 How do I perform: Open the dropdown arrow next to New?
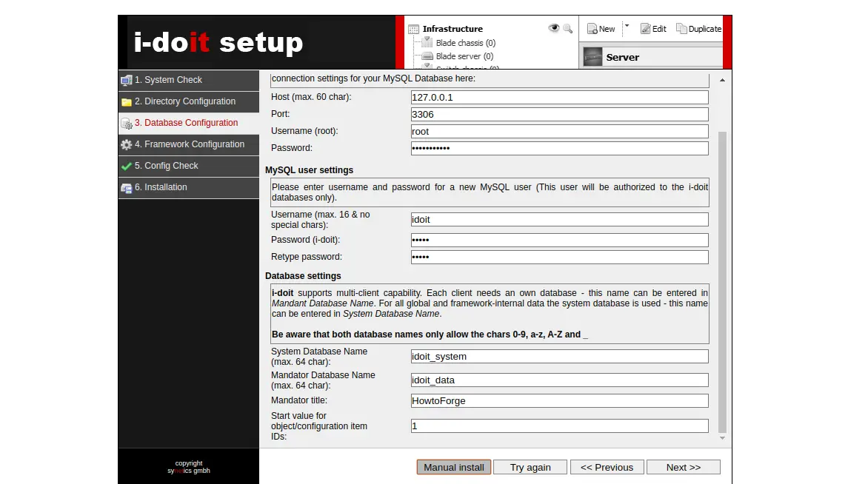(627, 26)
